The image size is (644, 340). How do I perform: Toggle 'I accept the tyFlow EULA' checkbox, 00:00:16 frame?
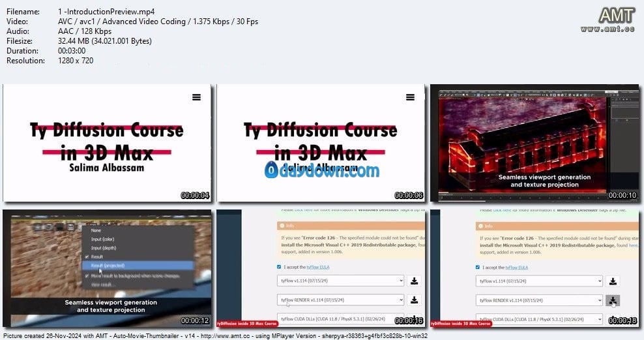[x=279, y=267]
